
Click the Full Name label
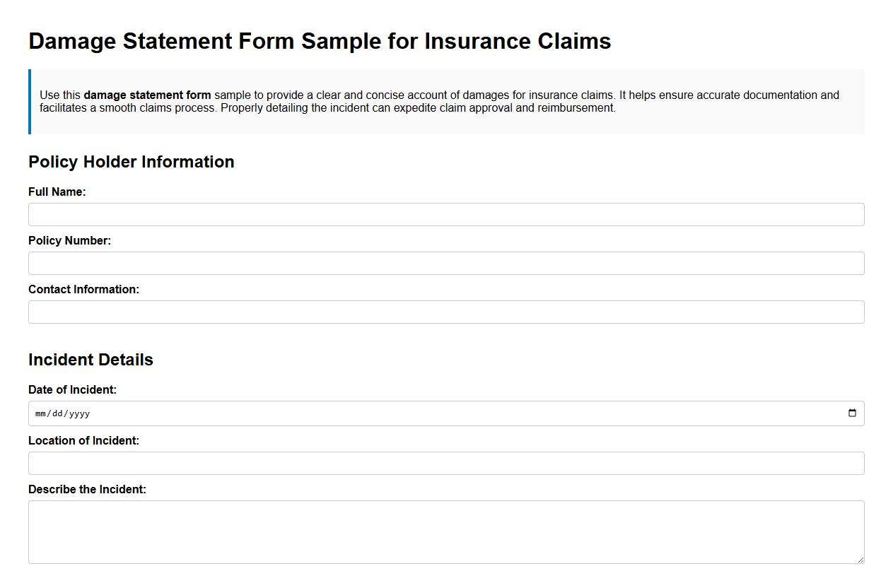(57, 192)
